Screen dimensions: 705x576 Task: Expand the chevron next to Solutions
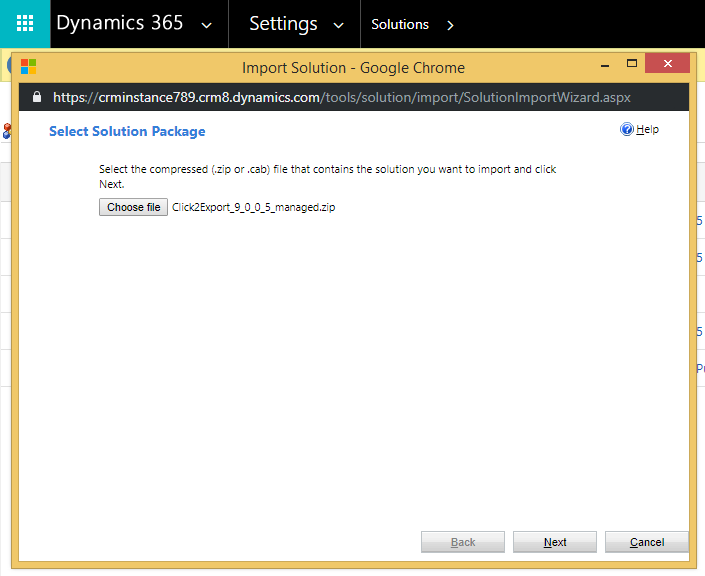[x=450, y=25]
